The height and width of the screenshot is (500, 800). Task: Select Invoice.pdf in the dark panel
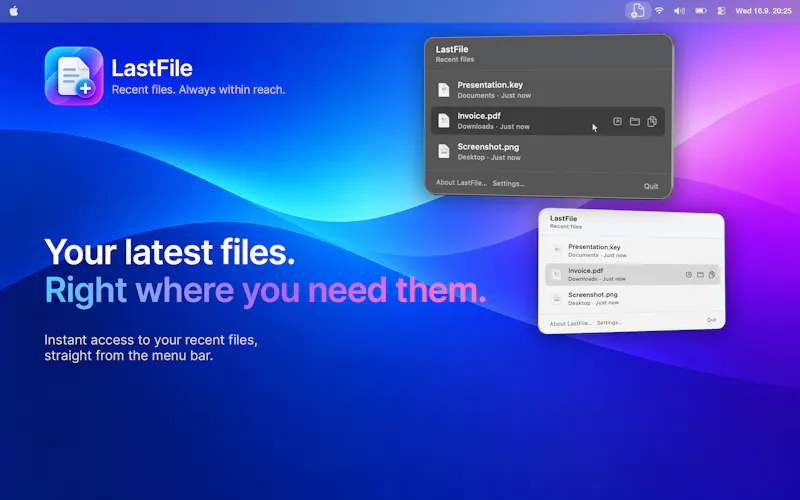548,121
